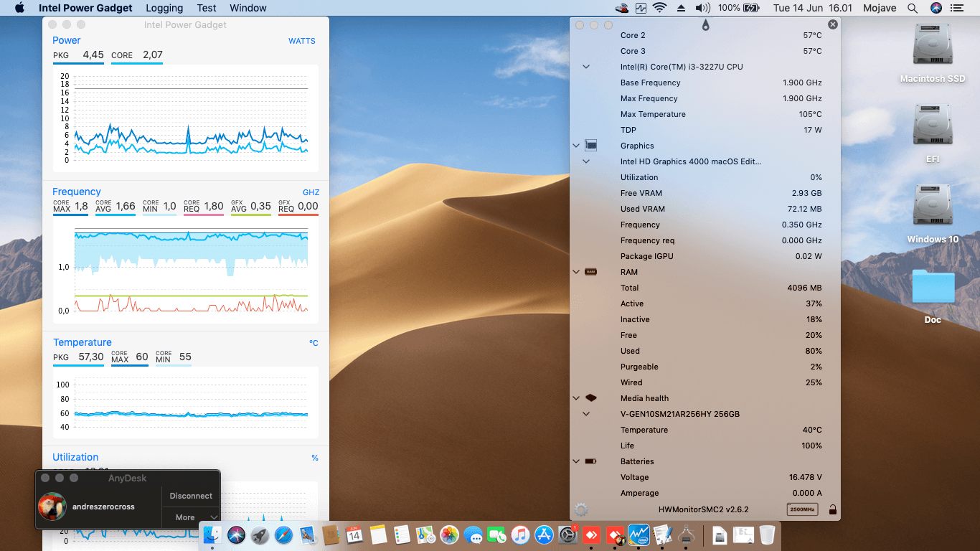Click the Frequency heading in Power Gadget
This screenshot has height=551, width=980.
(77, 192)
